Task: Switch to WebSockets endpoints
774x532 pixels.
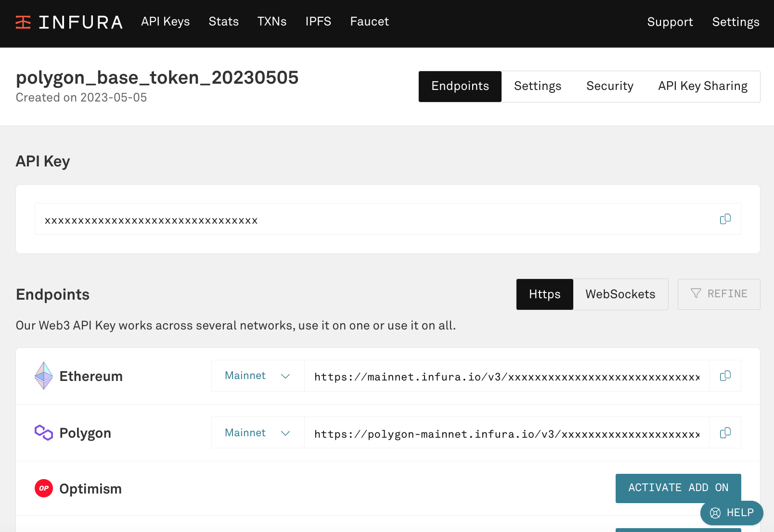Action: click(620, 294)
